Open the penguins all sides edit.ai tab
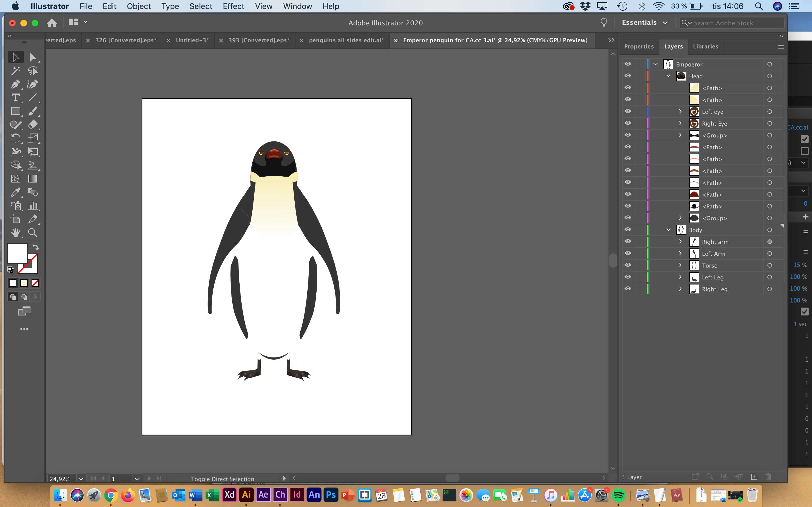 pyautogui.click(x=346, y=40)
